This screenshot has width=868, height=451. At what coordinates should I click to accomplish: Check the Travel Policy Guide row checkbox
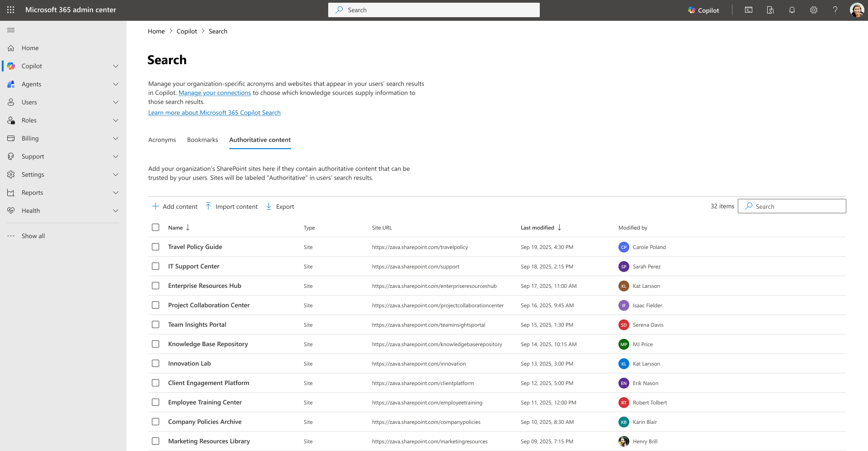[156, 247]
